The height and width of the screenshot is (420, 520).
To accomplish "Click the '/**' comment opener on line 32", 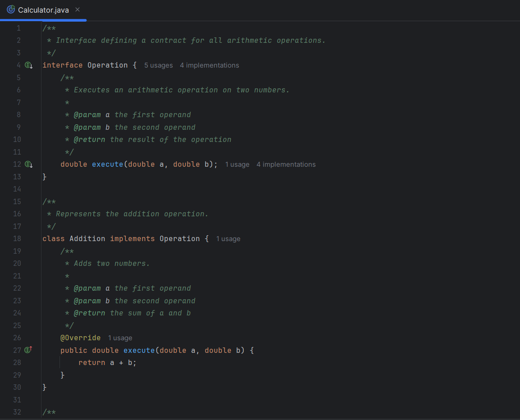I will click(49, 412).
